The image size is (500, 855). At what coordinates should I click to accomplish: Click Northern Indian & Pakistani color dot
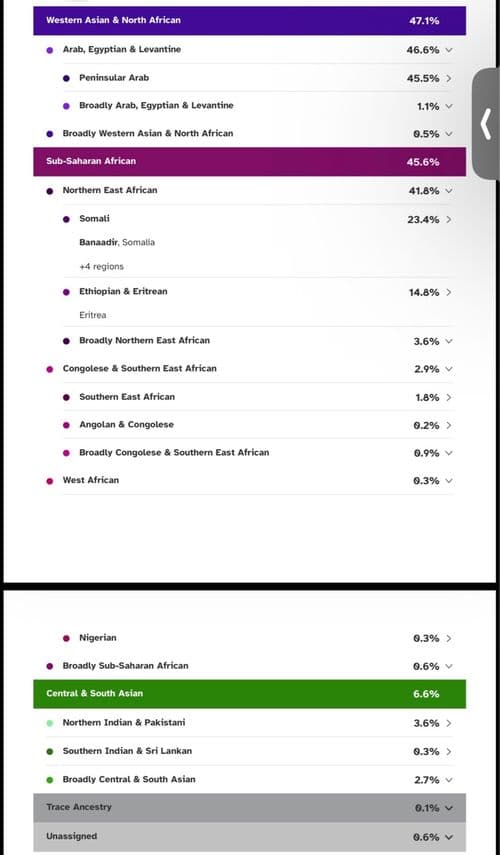[x=50, y=723]
